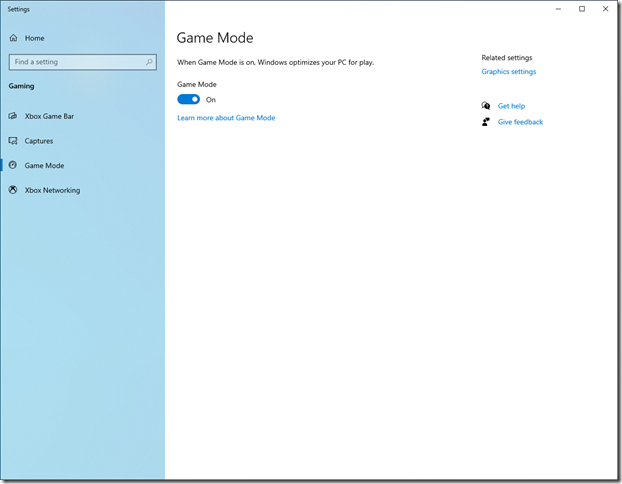Open Learn more about Game Mode link

(226, 118)
